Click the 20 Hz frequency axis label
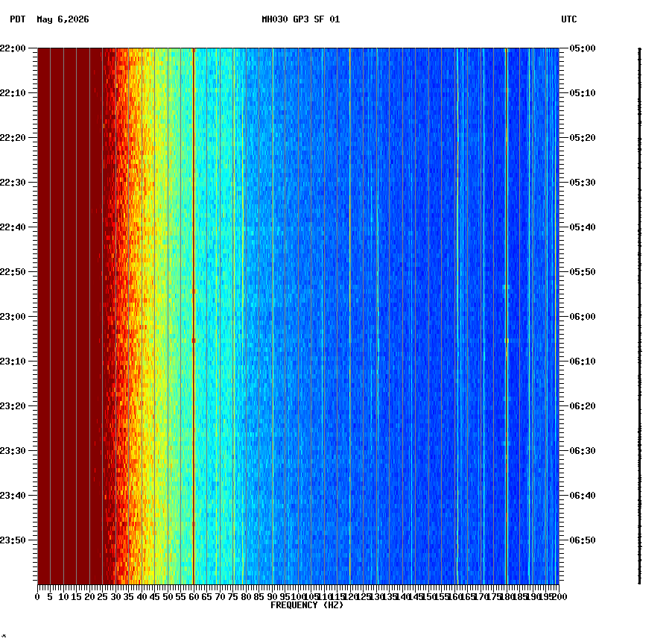672x644 pixels. point(89,596)
